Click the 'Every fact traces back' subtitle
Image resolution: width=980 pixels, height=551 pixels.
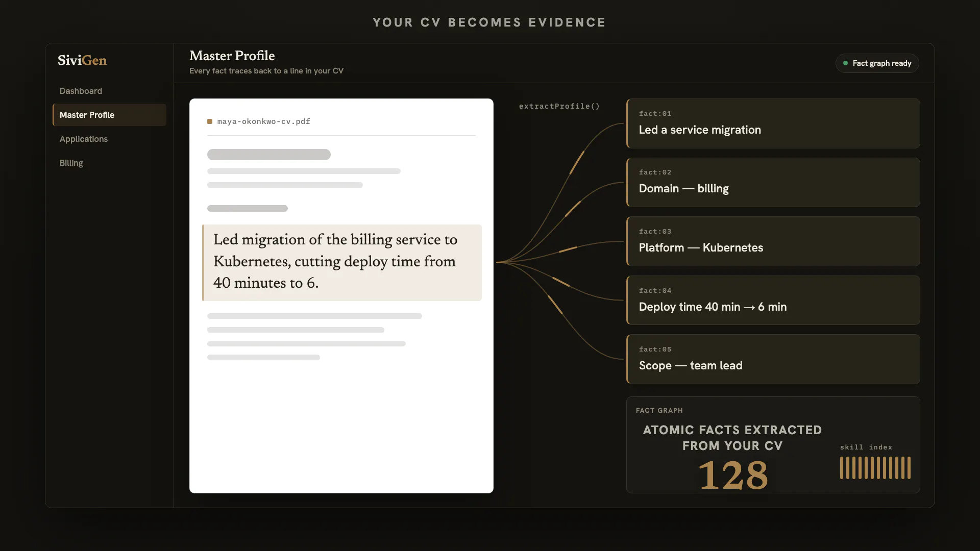click(x=266, y=71)
